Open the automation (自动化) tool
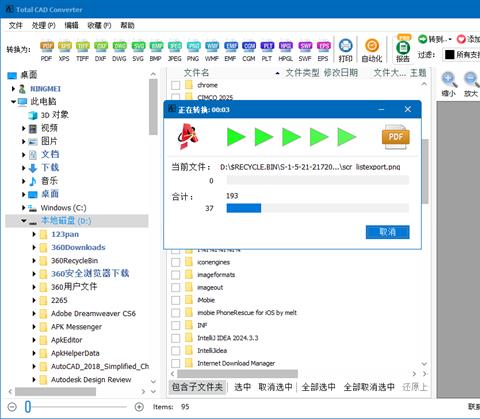This screenshot has height=419, width=480. click(372, 50)
